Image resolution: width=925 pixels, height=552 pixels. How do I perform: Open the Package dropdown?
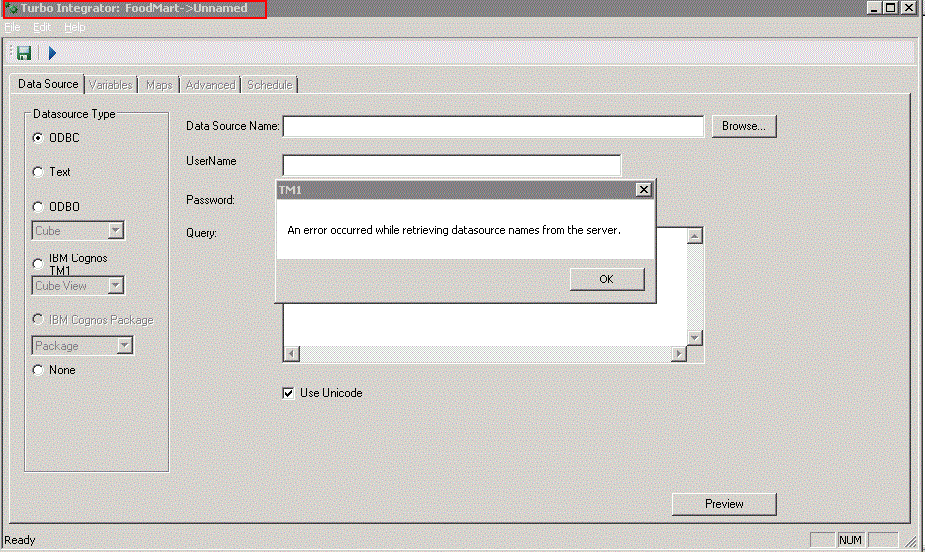point(124,346)
